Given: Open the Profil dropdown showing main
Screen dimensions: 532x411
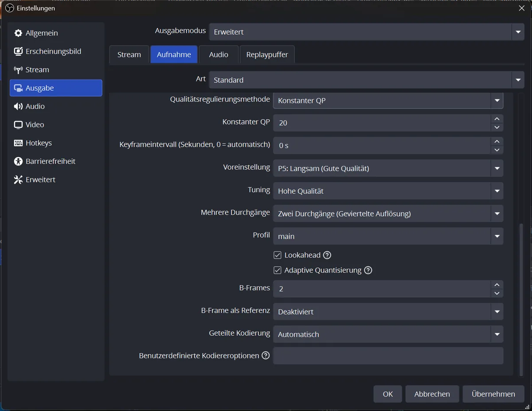Looking at the screenshot, I should (x=388, y=237).
